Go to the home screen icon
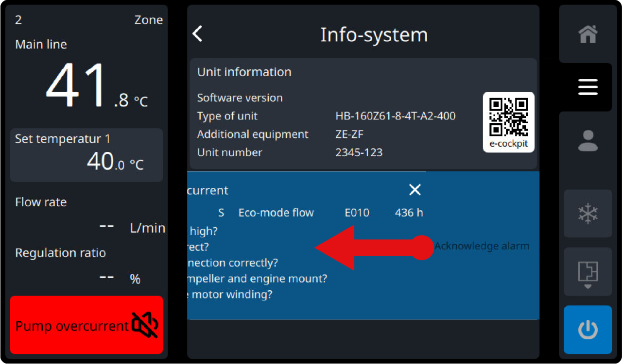This screenshot has width=622, height=364. 587,34
